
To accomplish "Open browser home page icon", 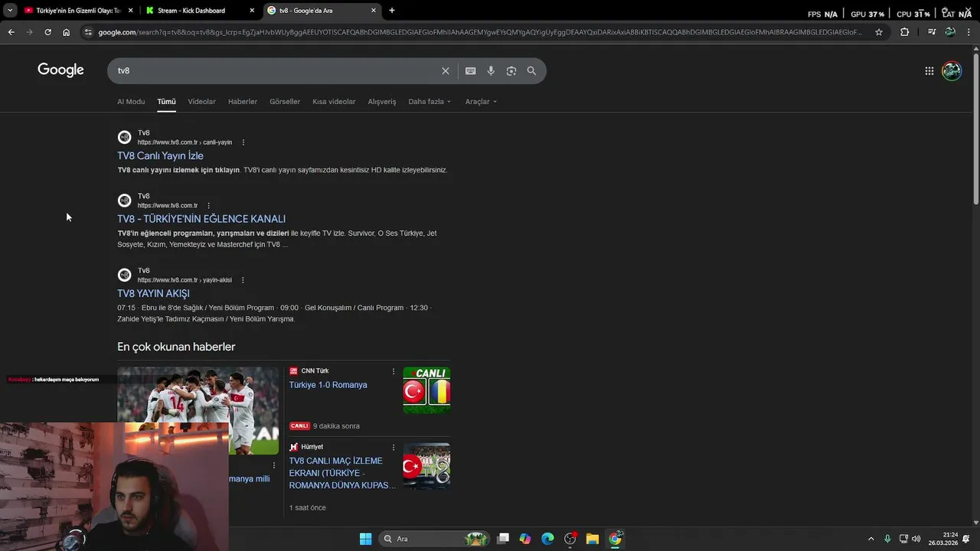I will click(66, 32).
